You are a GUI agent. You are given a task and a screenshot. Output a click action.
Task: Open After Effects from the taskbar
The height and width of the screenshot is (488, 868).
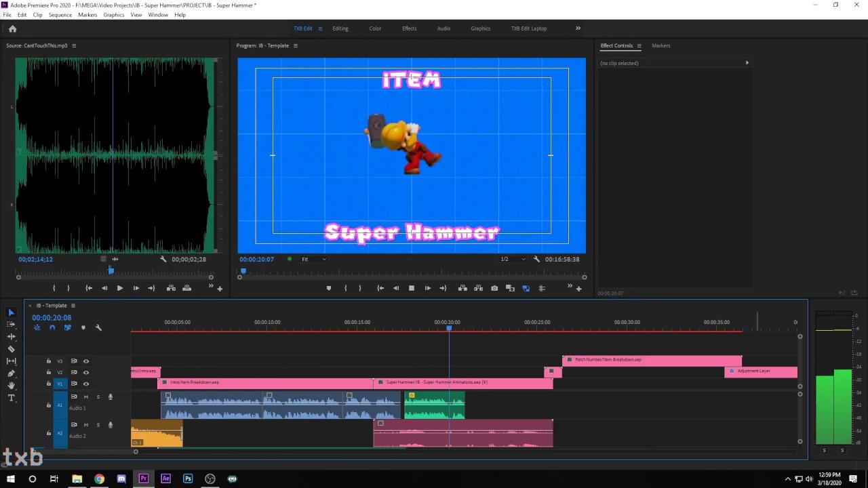point(165,479)
